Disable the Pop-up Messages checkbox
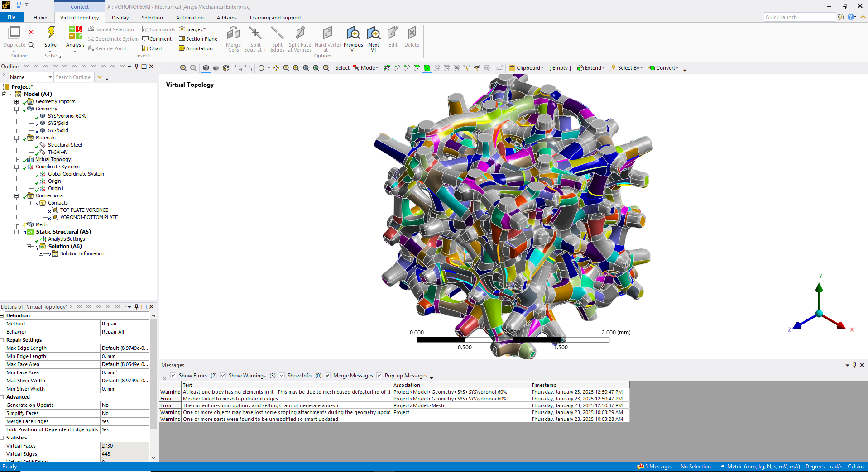Screen dimensions: 868x472 click(x=379, y=376)
